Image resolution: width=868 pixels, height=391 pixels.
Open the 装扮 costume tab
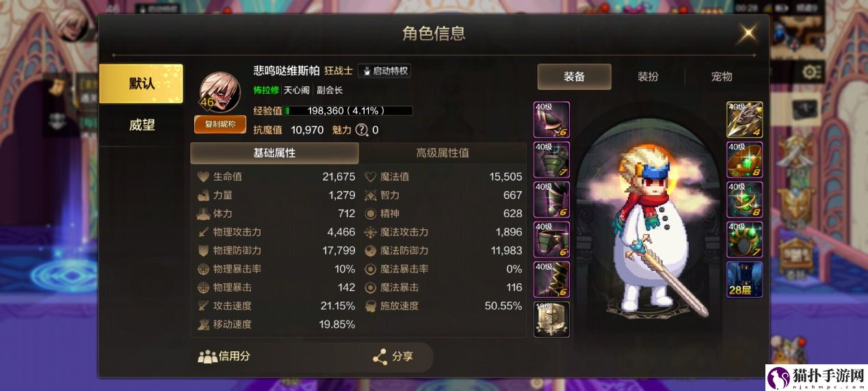(x=648, y=77)
